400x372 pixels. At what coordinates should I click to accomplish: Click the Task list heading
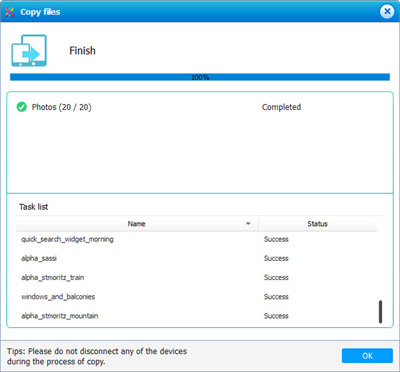(33, 207)
